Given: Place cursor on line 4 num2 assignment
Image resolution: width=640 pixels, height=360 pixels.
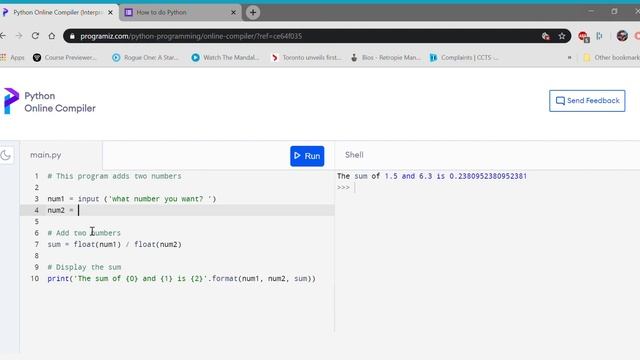Looking at the screenshot, I should click(177, 210).
